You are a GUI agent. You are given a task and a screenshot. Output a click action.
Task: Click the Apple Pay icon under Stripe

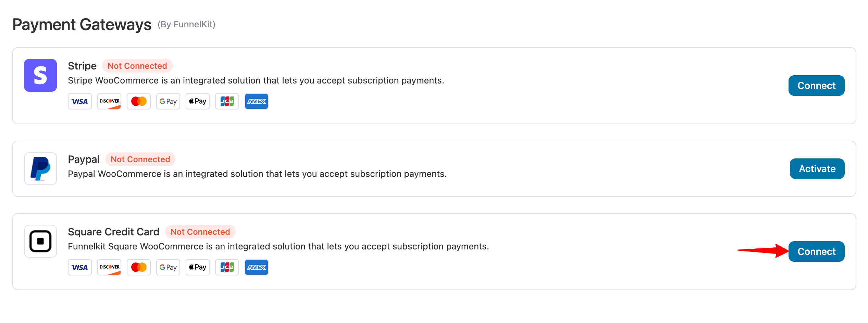pyautogui.click(x=198, y=101)
